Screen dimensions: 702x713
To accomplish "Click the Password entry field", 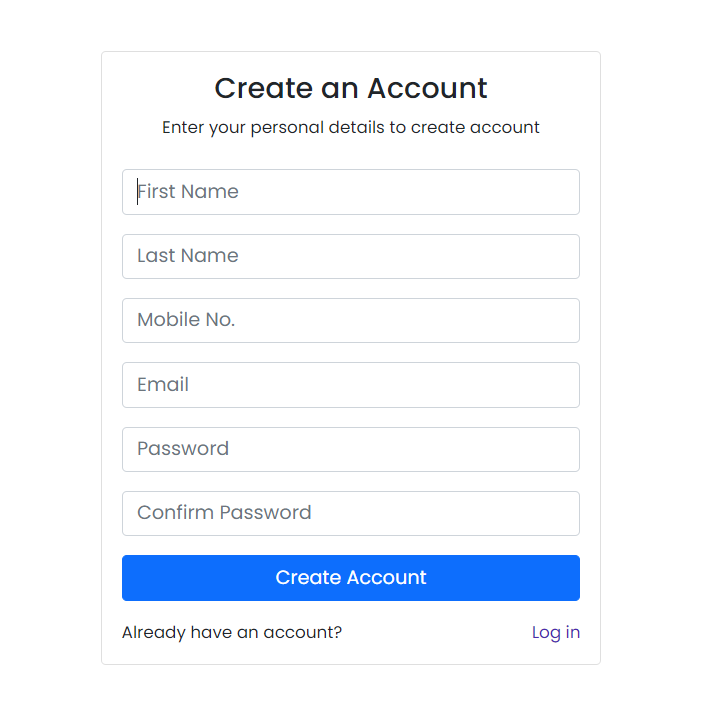I will point(350,449).
